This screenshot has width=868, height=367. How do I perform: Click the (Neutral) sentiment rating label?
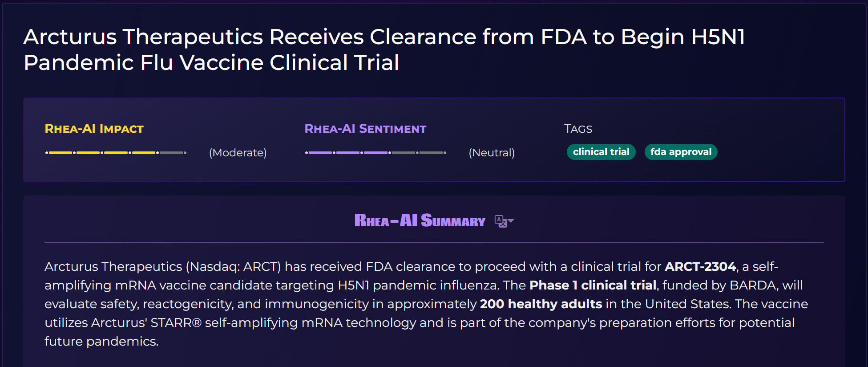coord(492,153)
